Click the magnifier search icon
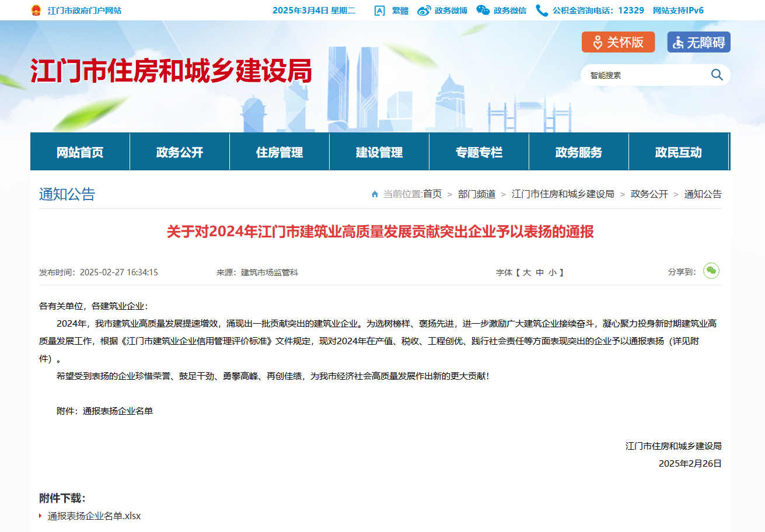 717,75
